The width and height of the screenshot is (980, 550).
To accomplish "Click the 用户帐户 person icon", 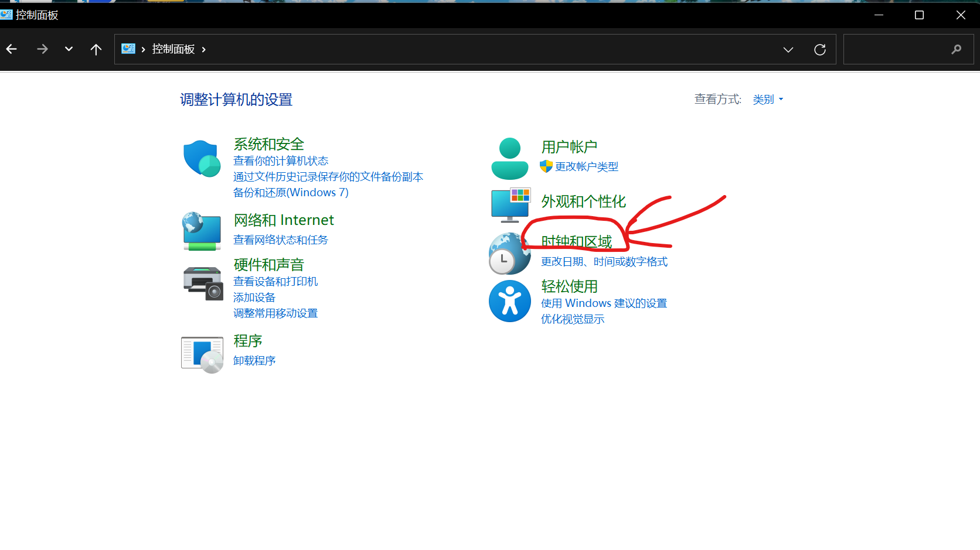I will pos(509,158).
